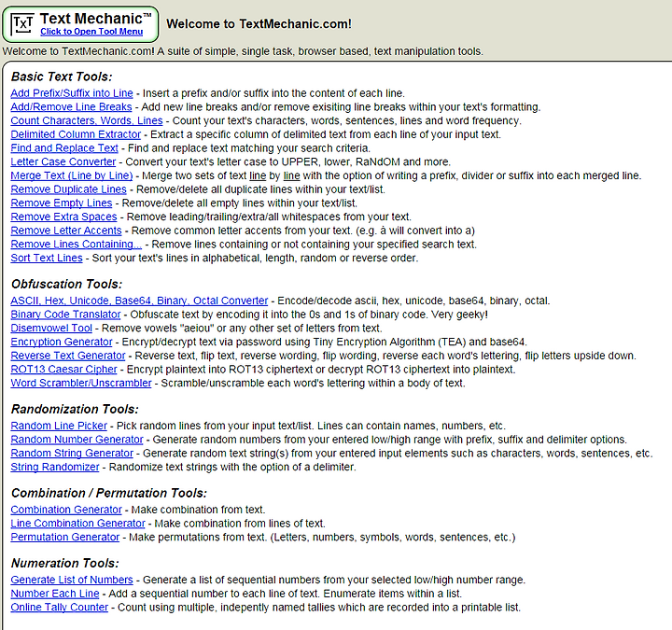672x630 pixels.
Task: Open Delimited Column Extractor link
Action: coord(76,134)
